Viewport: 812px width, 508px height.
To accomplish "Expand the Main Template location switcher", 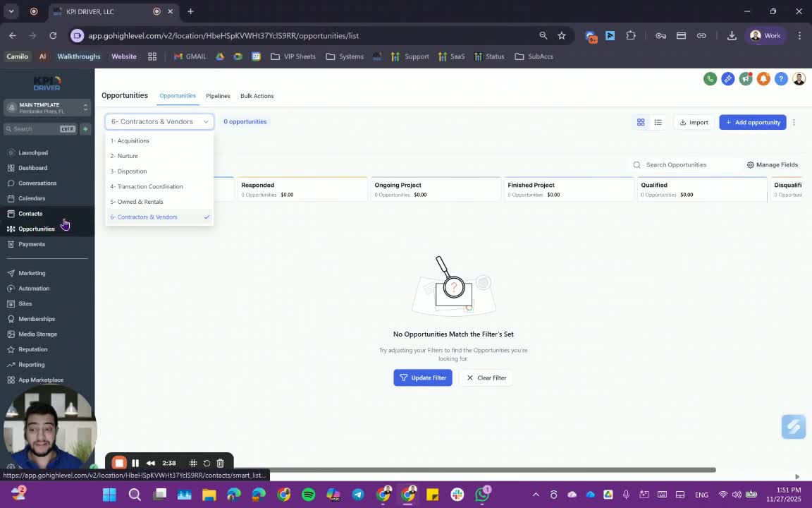I will pyautogui.click(x=47, y=108).
